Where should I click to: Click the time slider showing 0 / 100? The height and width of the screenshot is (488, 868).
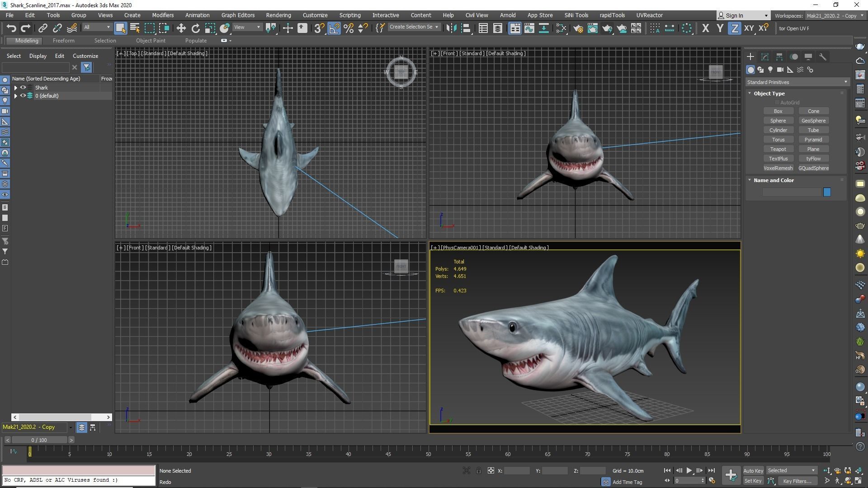point(39,440)
